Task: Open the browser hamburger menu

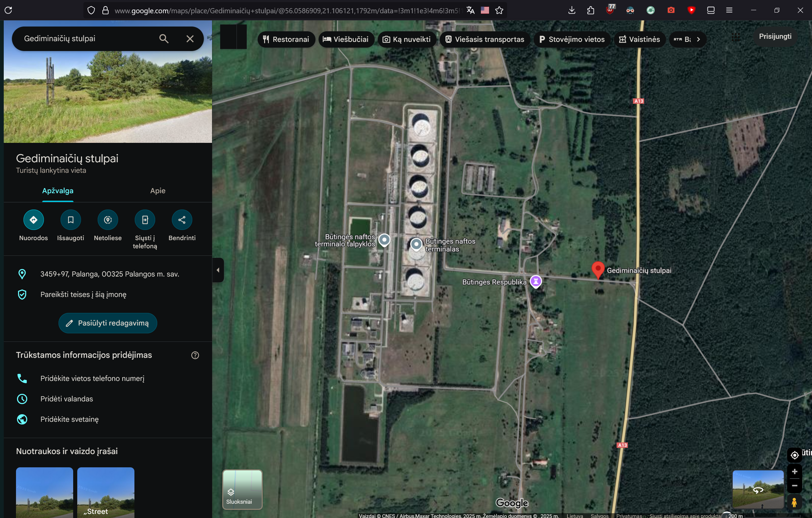Action: pyautogui.click(x=729, y=10)
